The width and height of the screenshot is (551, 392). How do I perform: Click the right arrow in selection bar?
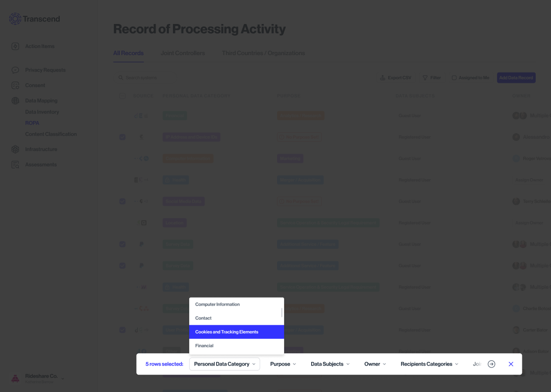491,364
